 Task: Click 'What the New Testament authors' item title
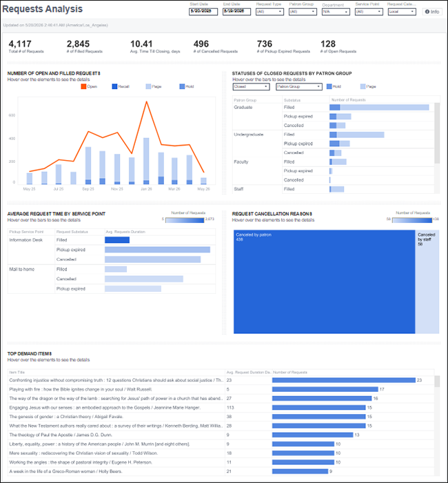[116, 426]
